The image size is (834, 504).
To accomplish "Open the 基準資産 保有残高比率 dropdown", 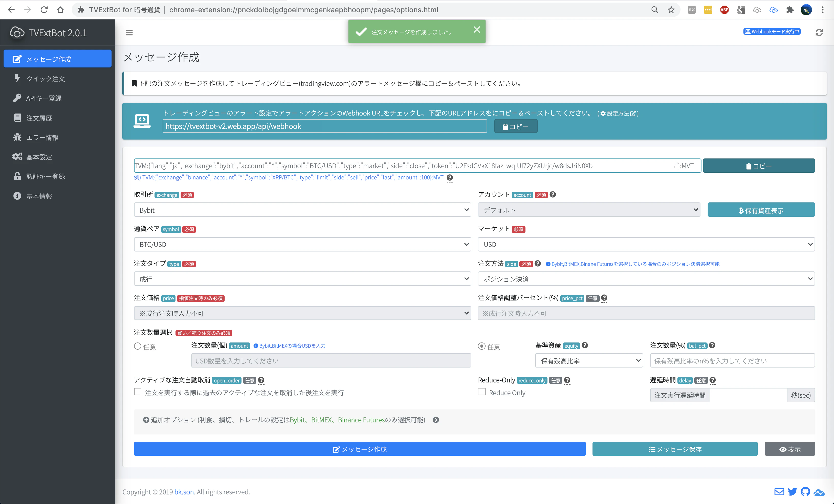I will click(589, 360).
